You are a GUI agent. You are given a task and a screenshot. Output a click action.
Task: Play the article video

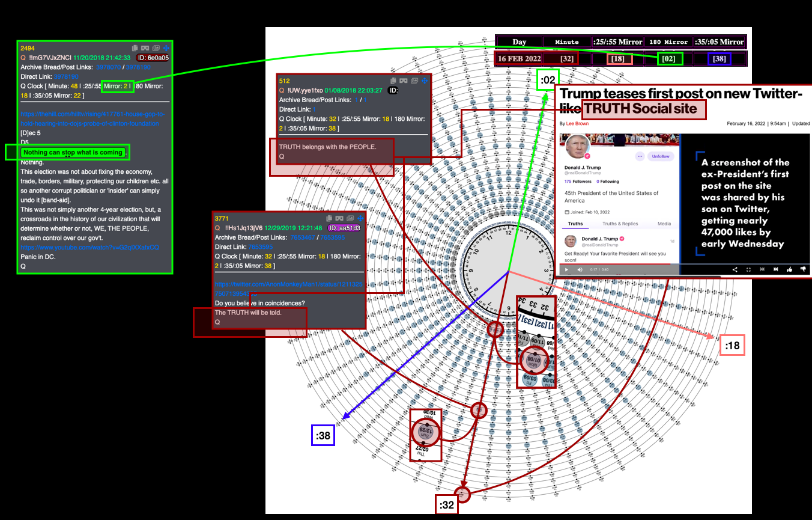(x=566, y=269)
